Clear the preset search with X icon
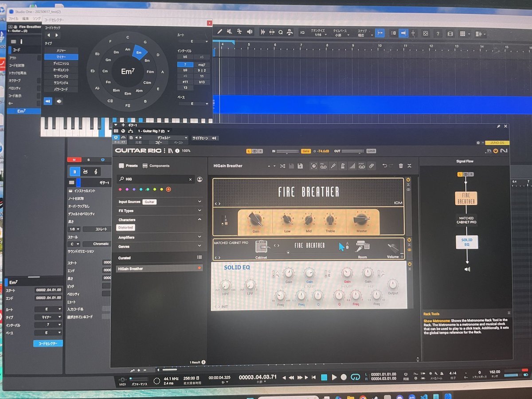The image size is (532, 399). click(191, 179)
